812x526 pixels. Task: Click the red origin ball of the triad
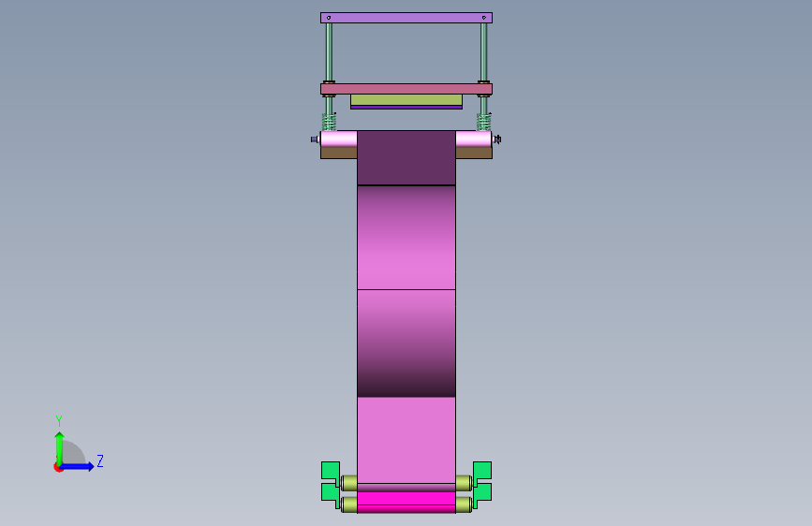tap(58, 467)
